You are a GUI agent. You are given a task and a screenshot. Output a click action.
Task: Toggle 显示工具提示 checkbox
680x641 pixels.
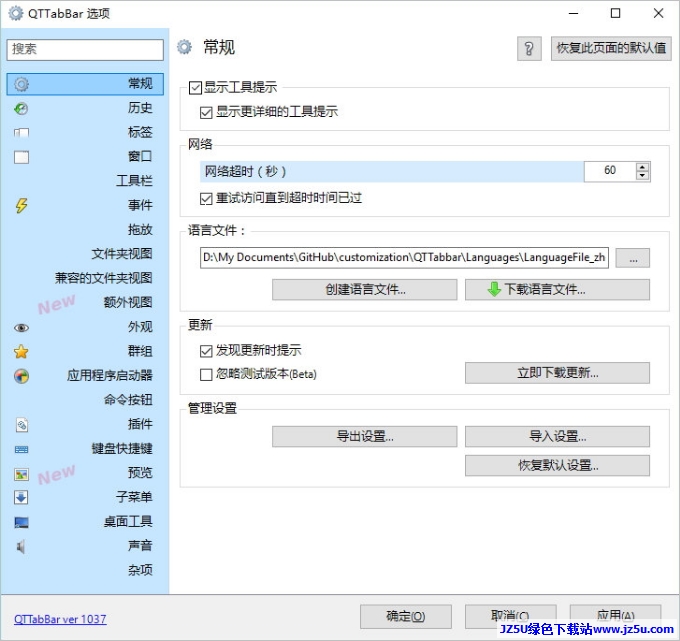[x=195, y=88]
